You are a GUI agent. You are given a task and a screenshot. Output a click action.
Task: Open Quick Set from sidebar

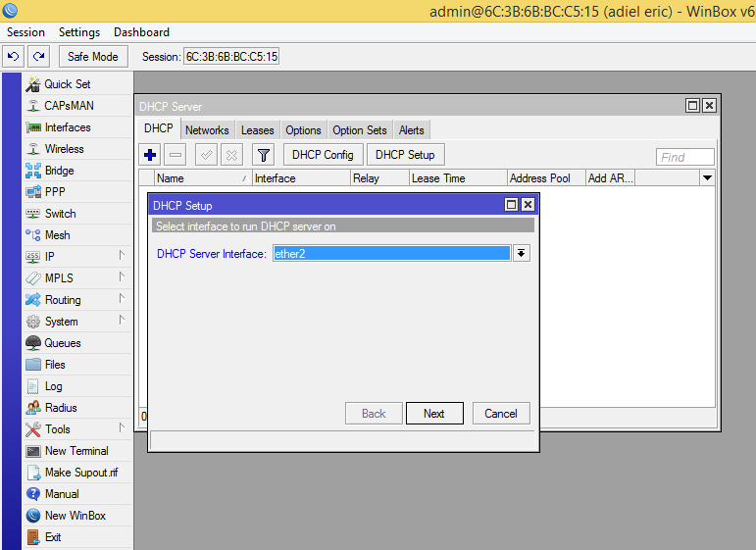pos(77,84)
